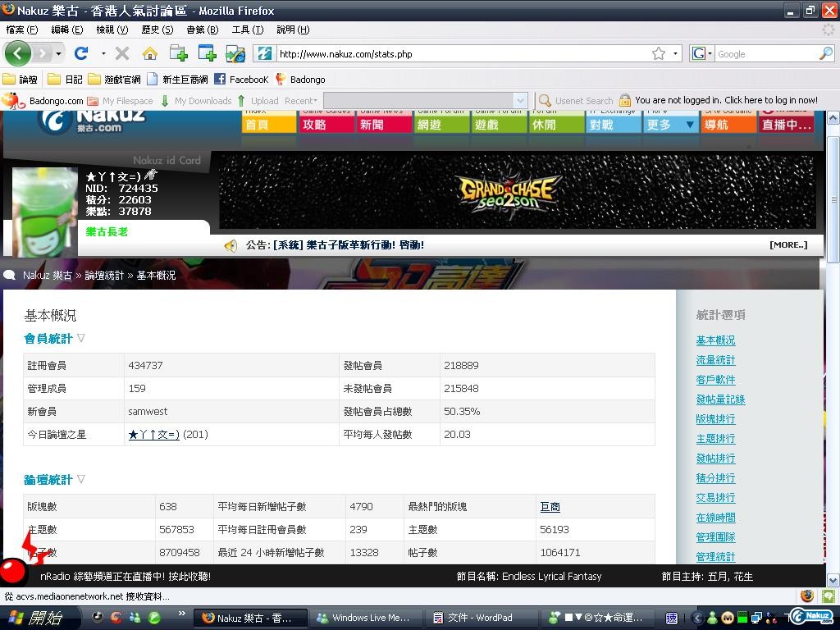Bookmark this page with the star icon
The image size is (840, 630).
658,53
